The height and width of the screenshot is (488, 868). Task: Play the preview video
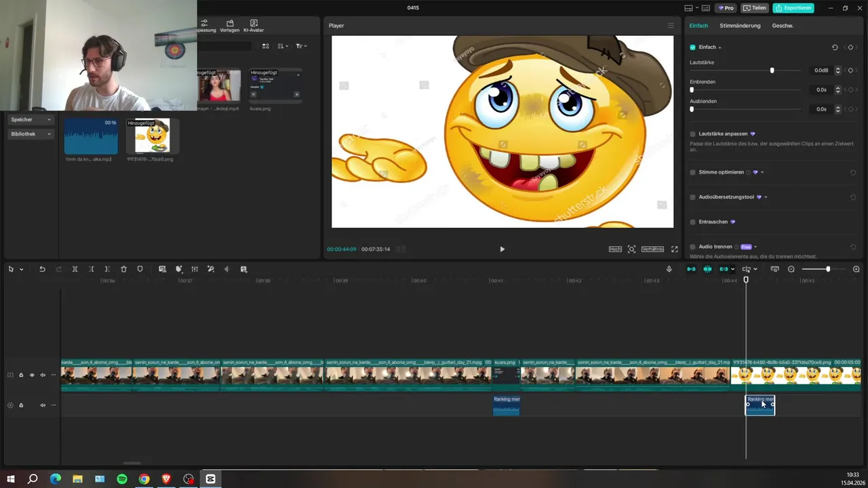(x=502, y=249)
